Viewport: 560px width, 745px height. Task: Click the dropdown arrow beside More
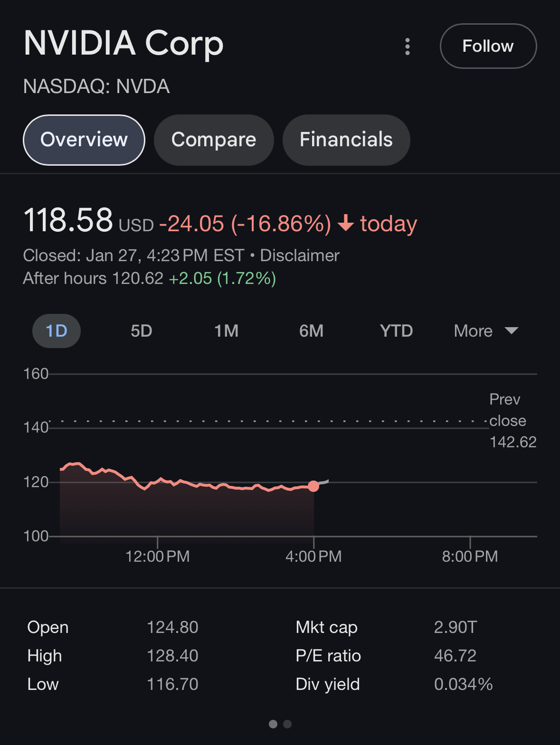(512, 330)
